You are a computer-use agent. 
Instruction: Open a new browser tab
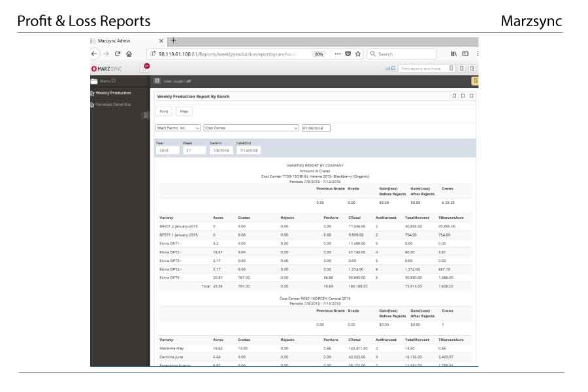click(x=174, y=41)
